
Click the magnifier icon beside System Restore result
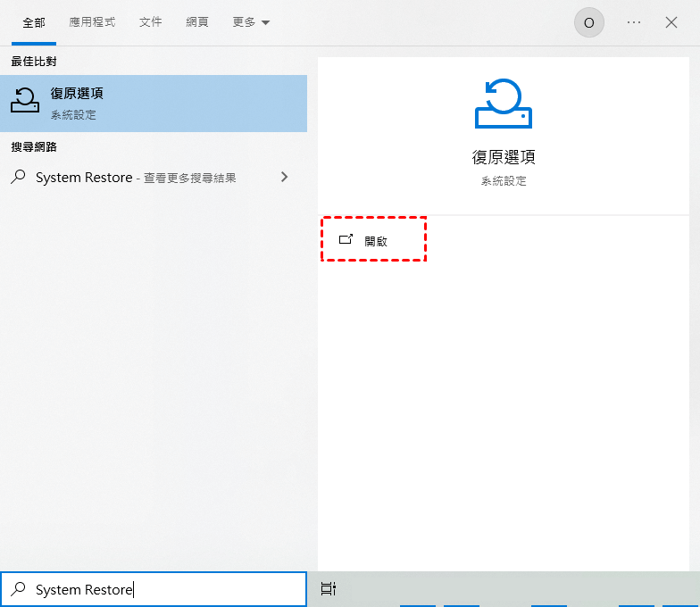click(18, 177)
